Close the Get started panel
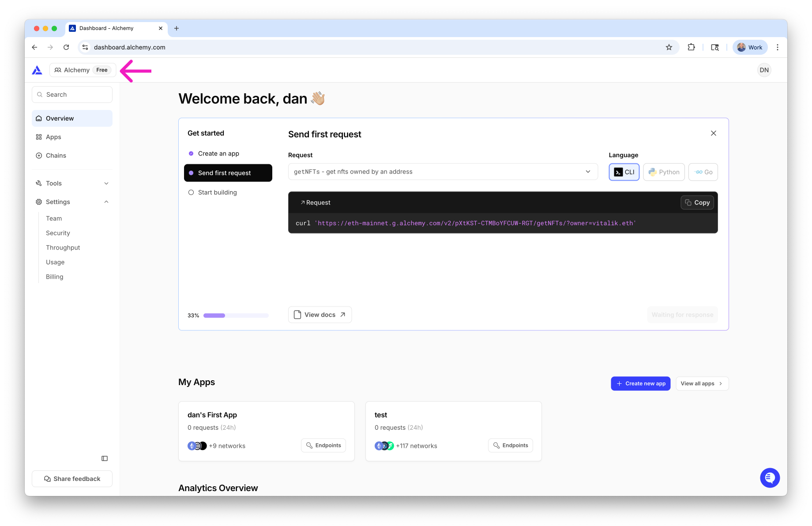This screenshot has height=526, width=812. [x=713, y=133]
